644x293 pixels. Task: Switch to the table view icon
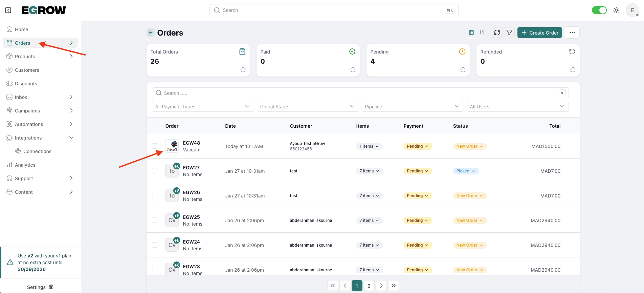click(x=471, y=33)
